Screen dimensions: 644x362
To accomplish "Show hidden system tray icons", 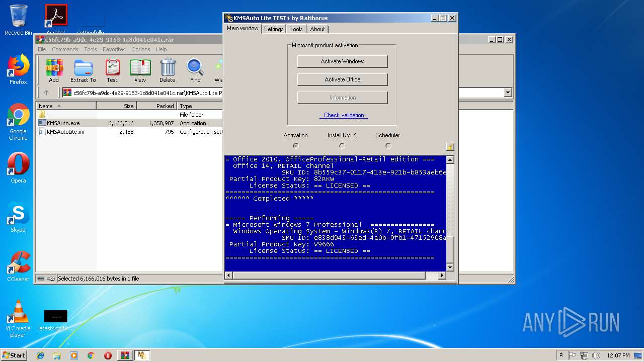I will (561, 355).
